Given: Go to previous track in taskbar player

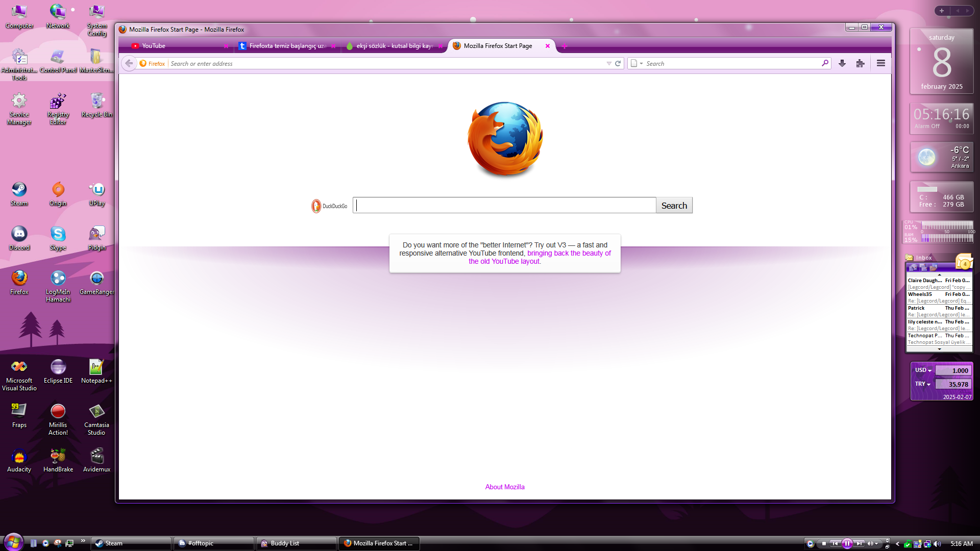Looking at the screenshot, I should coord(835,543).
